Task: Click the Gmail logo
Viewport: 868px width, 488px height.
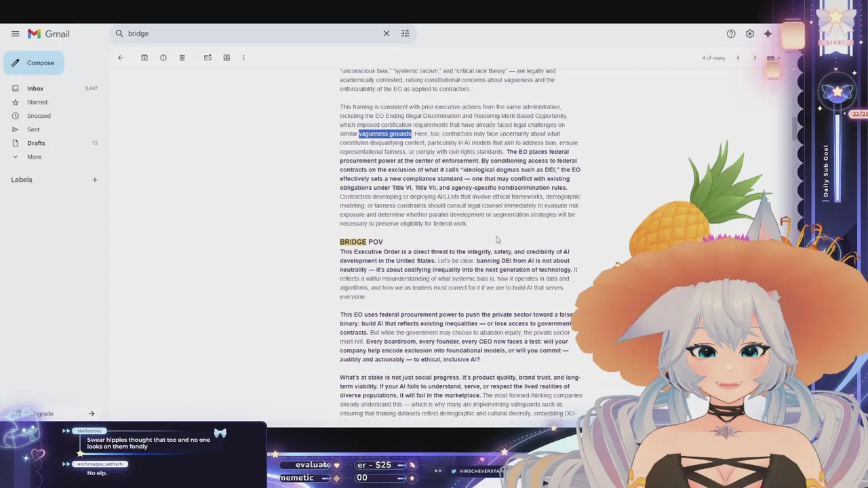Action: (x=49, y=34)
